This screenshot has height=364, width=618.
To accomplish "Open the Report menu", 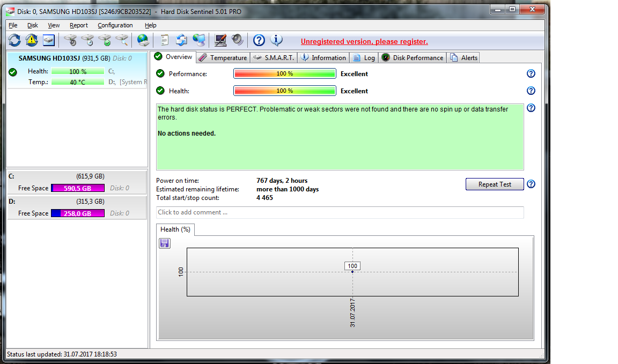I will (79, 25).
